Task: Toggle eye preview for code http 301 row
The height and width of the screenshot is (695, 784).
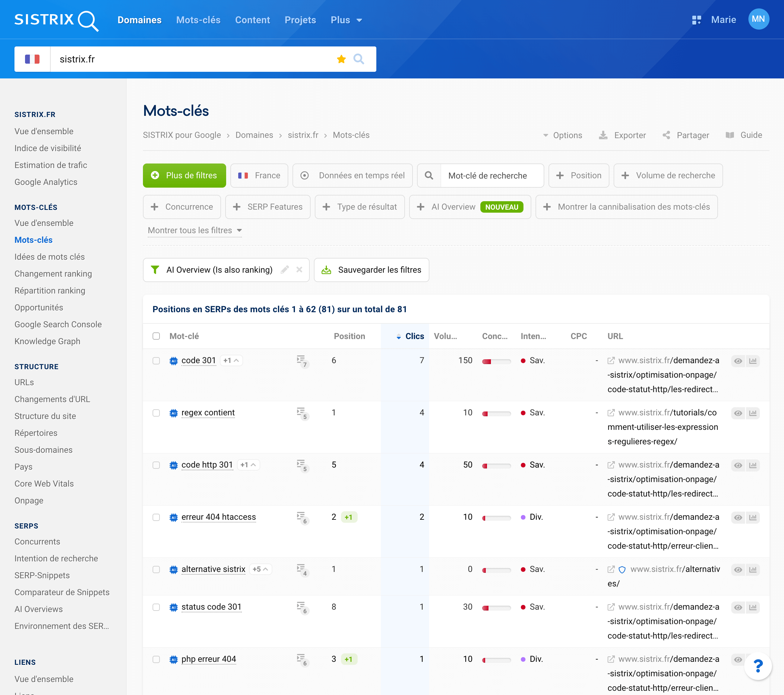Action: coord(738,465)
